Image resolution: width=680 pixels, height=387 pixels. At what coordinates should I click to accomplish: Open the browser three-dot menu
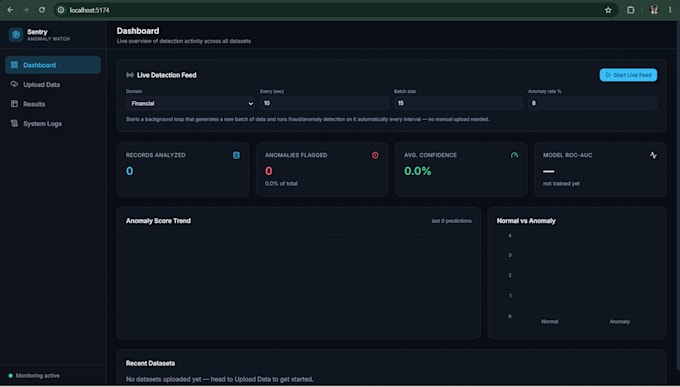(670, 10)
